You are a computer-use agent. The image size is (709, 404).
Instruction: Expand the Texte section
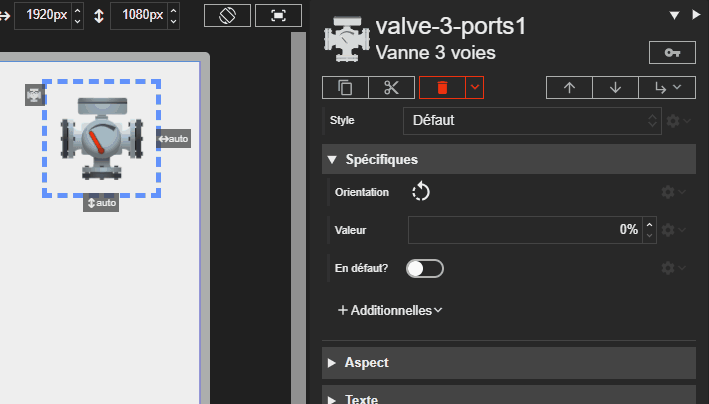click(509, 395)
